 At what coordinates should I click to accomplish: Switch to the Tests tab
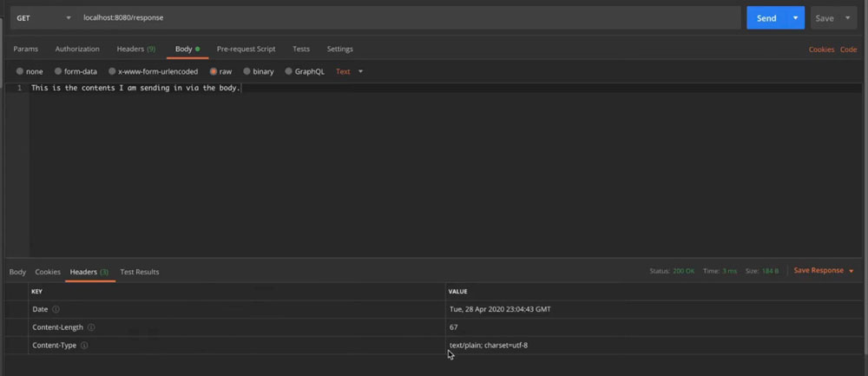[301, 49]
